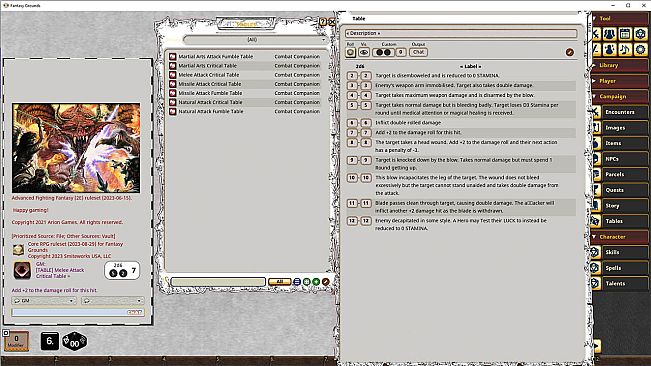The width and height of the screenshot is (651, 366).
Task: Open the Natural Attack Critical Table record icon
Action: coord(173,102)
